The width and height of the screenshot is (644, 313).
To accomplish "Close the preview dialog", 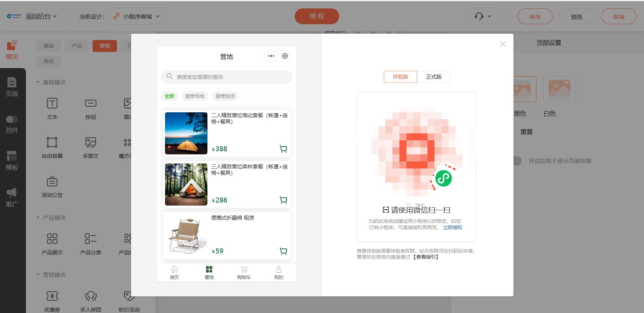I will pos(503,44).
